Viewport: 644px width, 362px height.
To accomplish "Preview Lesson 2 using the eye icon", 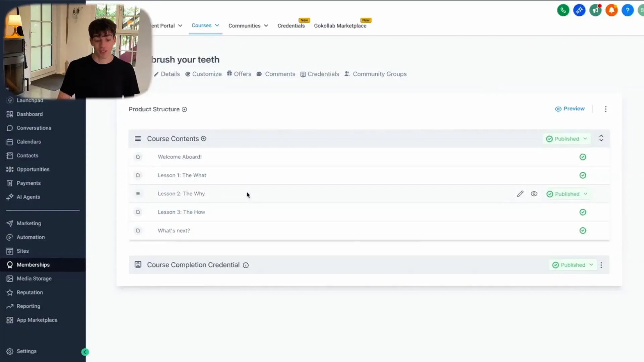I will (534, 194).
